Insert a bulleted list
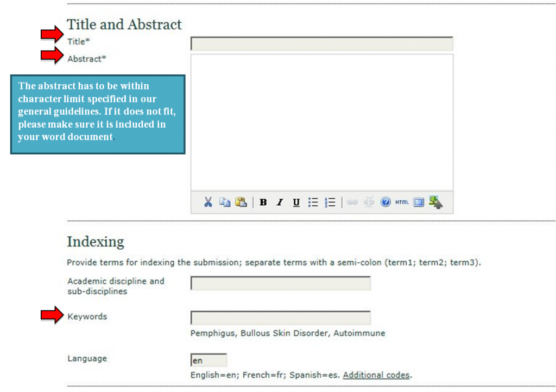 pyautogui.click(x=313, y=203)
